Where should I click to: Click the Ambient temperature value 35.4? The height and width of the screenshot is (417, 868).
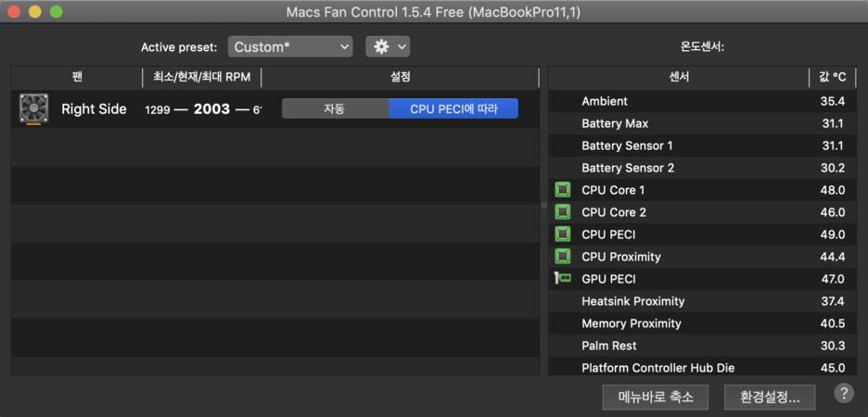tap(833, 101)
